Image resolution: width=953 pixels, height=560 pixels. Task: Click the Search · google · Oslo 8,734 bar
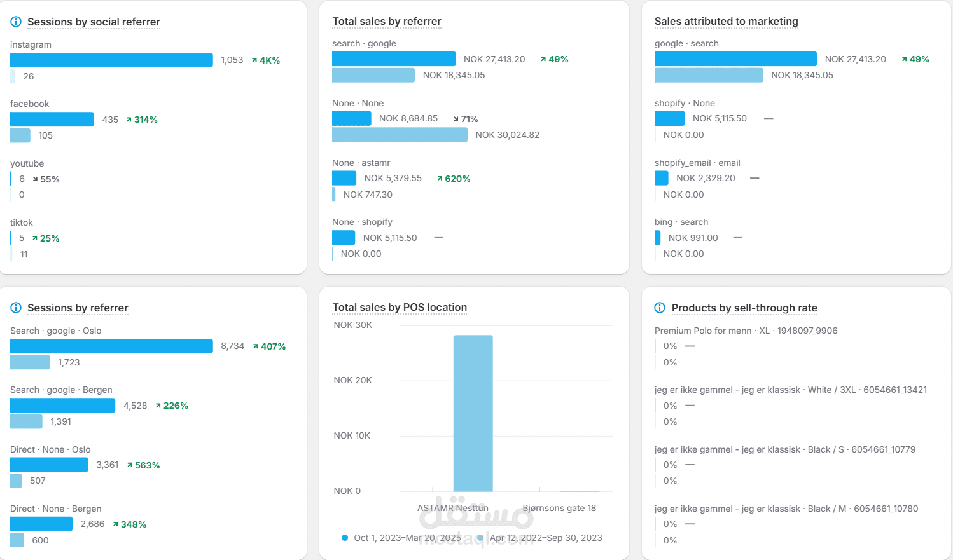point(111,346)
